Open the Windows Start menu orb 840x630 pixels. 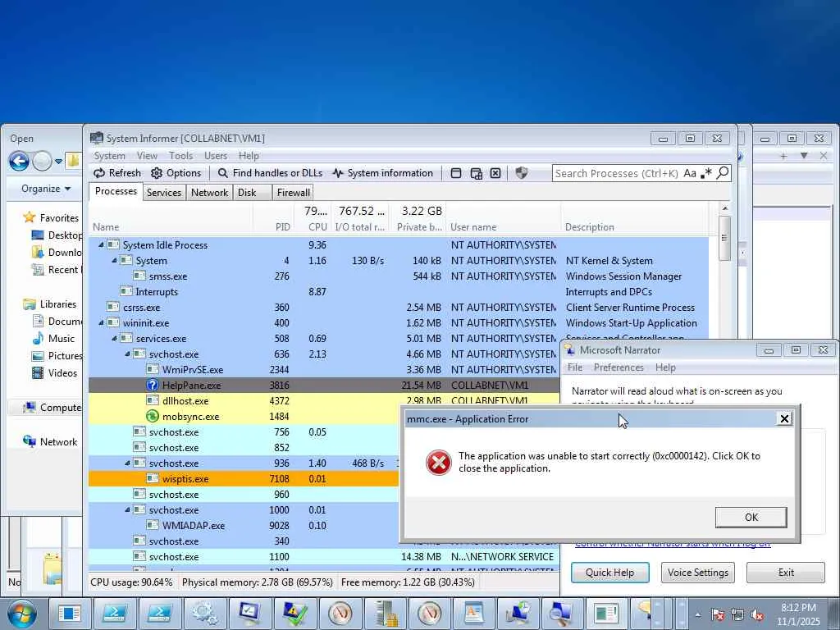point(21,614)
